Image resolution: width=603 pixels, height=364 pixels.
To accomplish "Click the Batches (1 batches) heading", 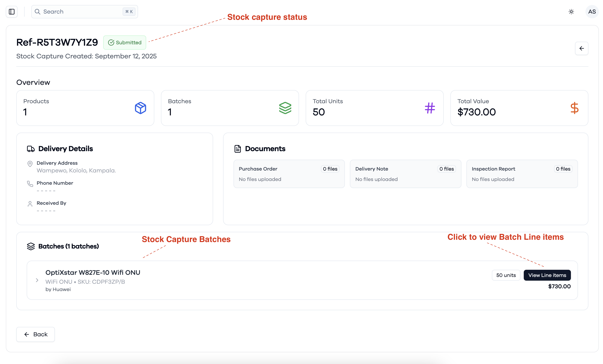I will [69, 246].
